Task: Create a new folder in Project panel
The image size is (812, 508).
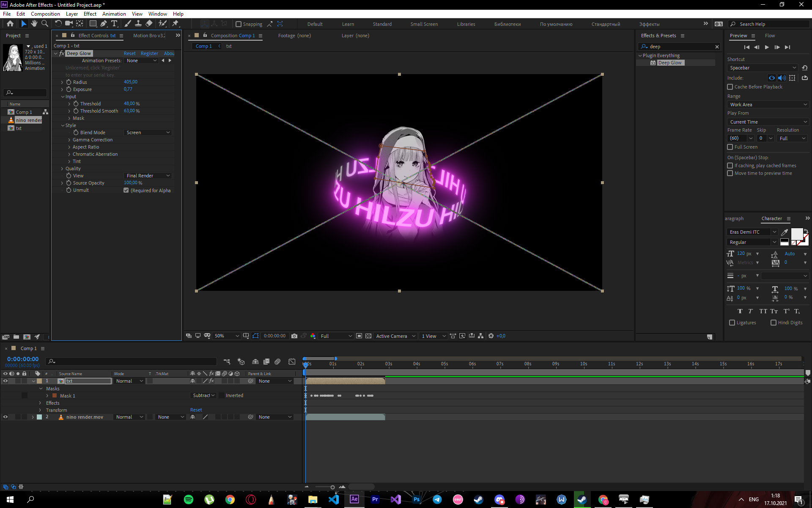Action: coord(16,337)
